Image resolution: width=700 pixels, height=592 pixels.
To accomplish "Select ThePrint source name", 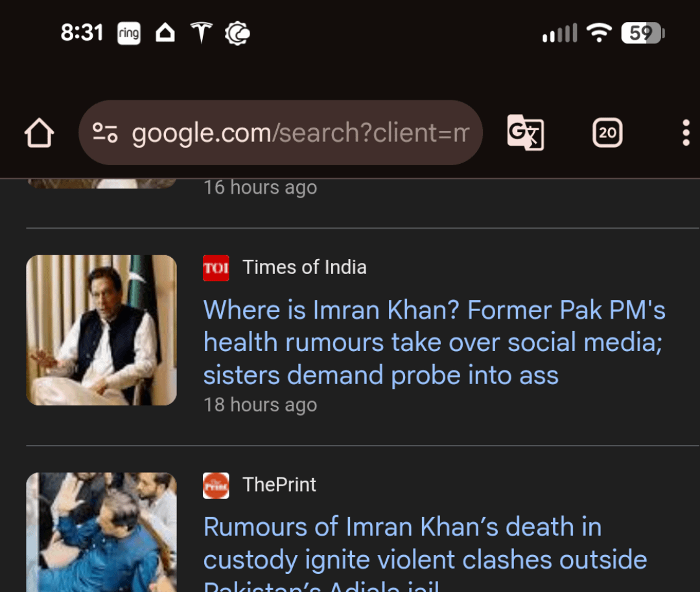I will 279,484.
